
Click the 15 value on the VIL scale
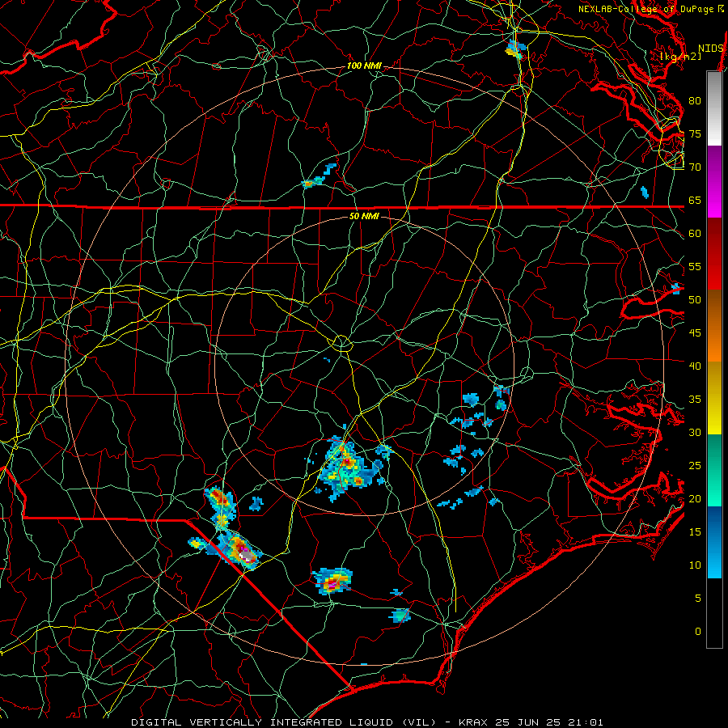coord(695,532)
